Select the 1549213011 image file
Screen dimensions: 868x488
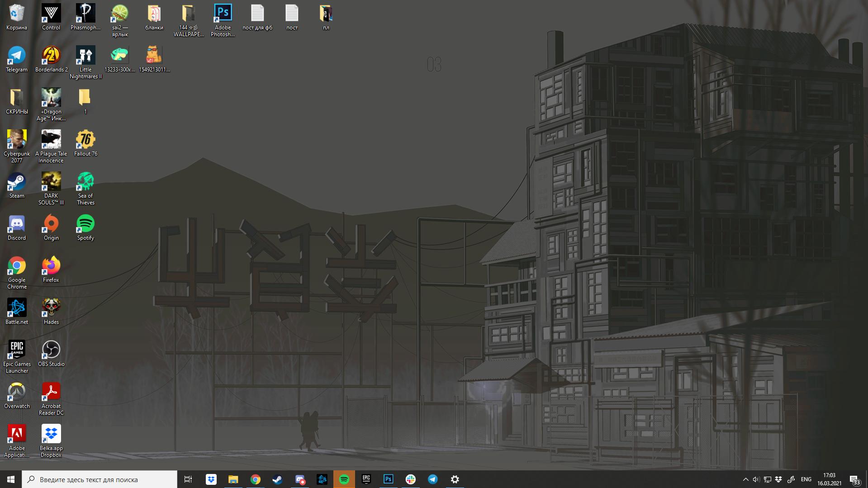click(x=154, y=60)
